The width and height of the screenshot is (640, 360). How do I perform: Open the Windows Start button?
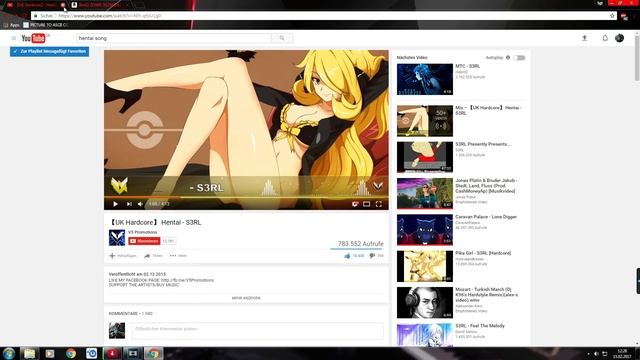9,353
